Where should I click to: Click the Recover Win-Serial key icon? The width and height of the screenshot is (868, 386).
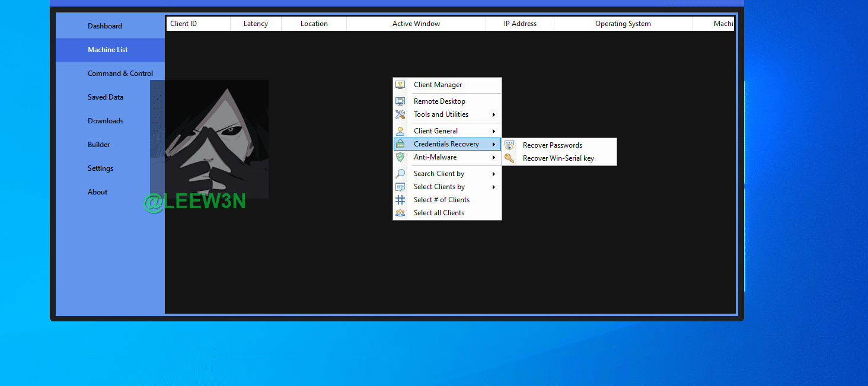click(509, 158)
